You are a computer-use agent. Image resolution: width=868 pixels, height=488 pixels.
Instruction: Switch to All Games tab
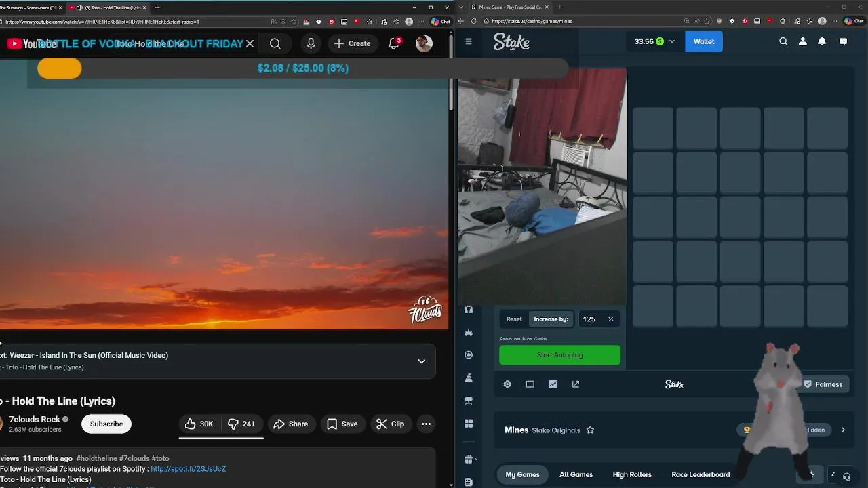click(576, 474)
